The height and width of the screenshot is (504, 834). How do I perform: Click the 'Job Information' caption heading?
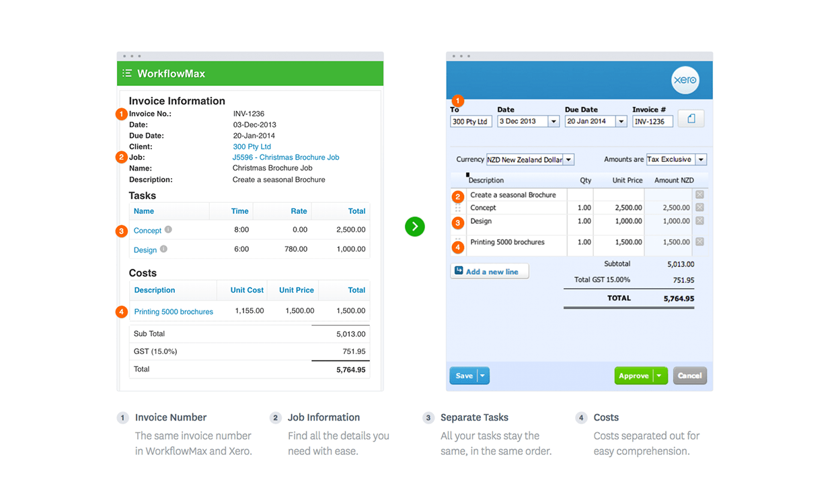[324, 417]
